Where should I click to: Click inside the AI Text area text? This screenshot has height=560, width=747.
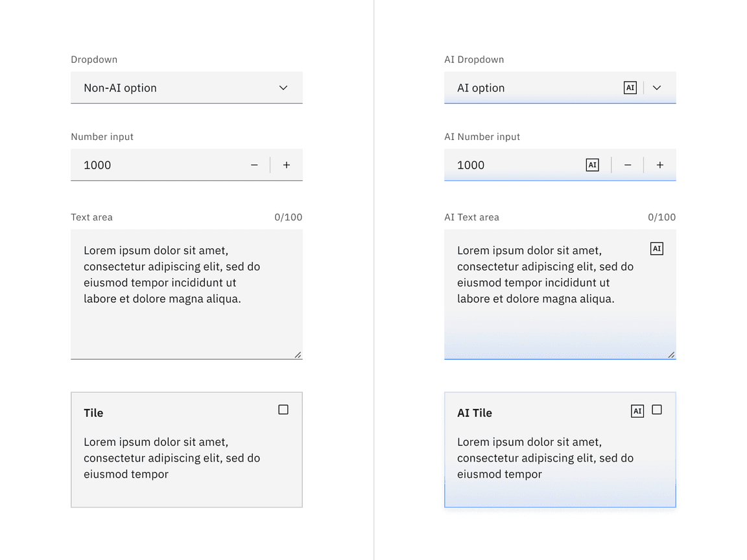click(x=545, y=274)
